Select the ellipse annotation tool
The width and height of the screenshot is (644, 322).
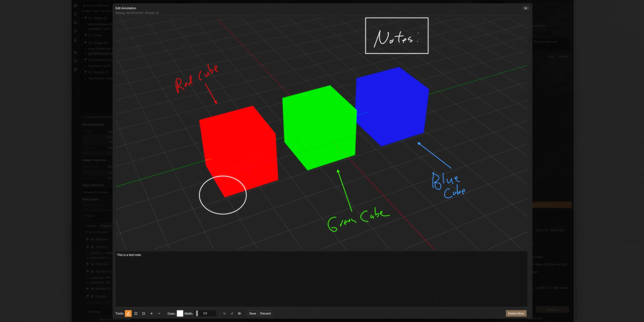(x=144, y=313)
